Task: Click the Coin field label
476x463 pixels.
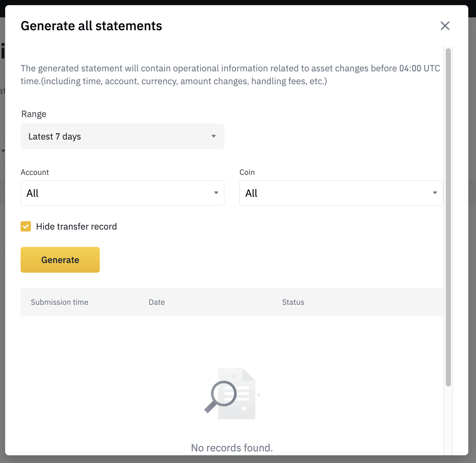Action: tap(247, 172)
